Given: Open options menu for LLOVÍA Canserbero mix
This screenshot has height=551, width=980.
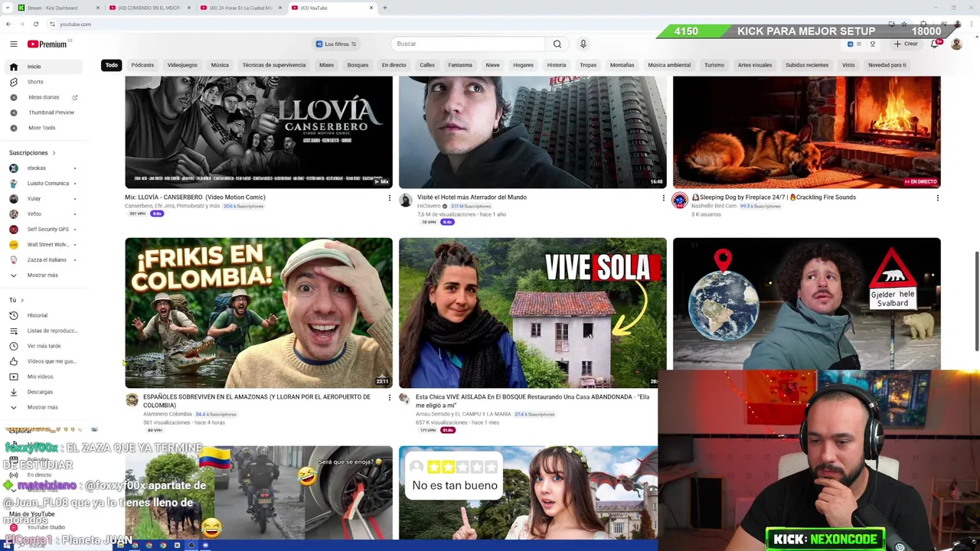Looking at the screenshot, I should tap(389, 198).
